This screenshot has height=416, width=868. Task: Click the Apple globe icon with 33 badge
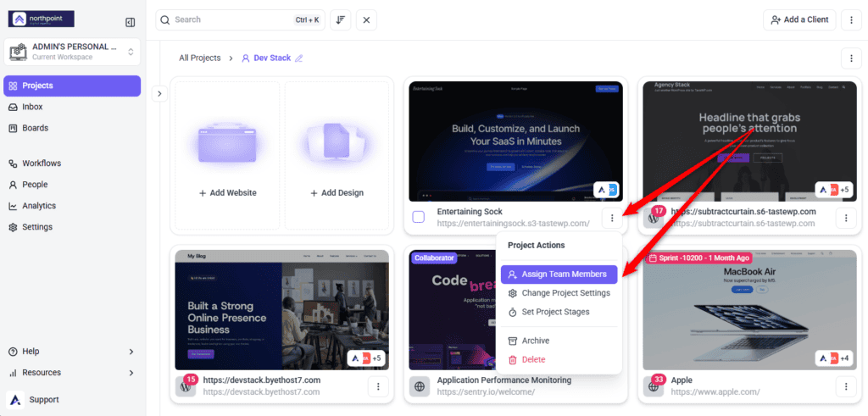pos(654,385)
